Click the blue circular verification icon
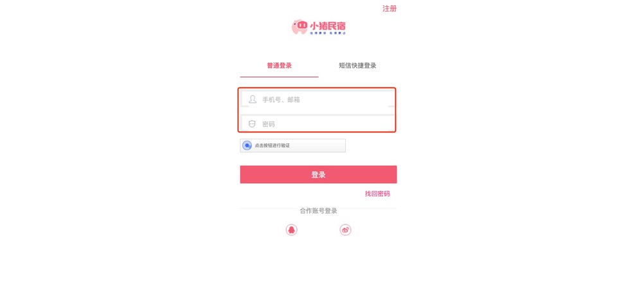Screen dimensions: 644x283 247,145
